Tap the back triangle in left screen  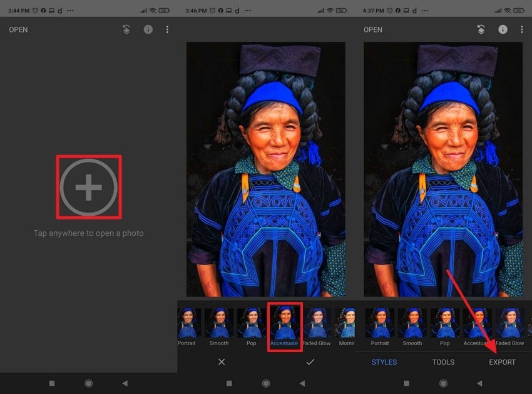125,383
